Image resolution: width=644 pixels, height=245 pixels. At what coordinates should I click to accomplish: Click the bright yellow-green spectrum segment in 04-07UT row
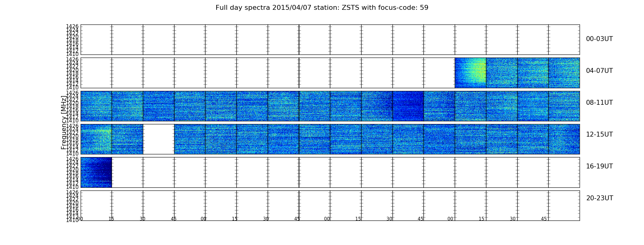point(470,73)
